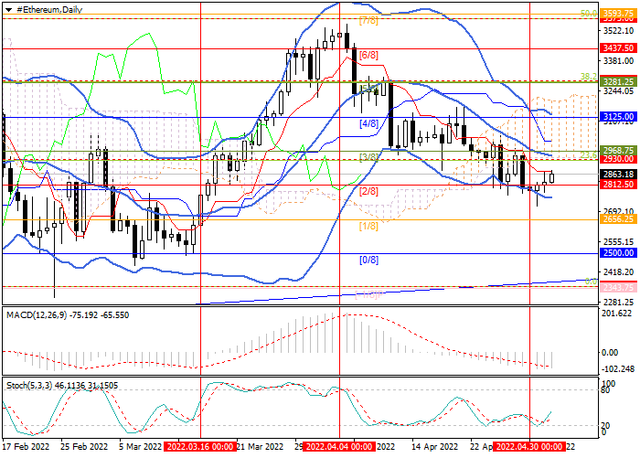Click the 23.6 Fibonacci level label
This screenshot has height=457, width=640.
coord(589,155)
